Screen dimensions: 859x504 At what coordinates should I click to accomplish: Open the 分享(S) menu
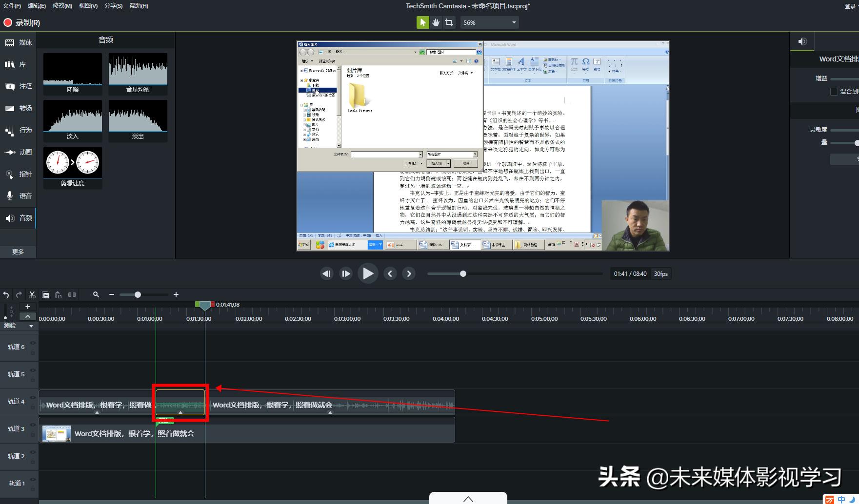coord(113,6)
